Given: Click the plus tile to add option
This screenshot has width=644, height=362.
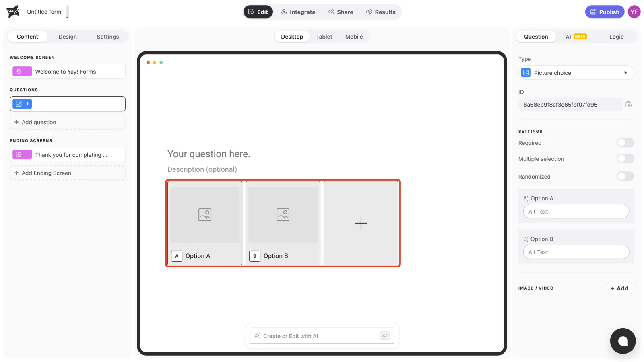Looking at the screenshot, I should (361, 223).
